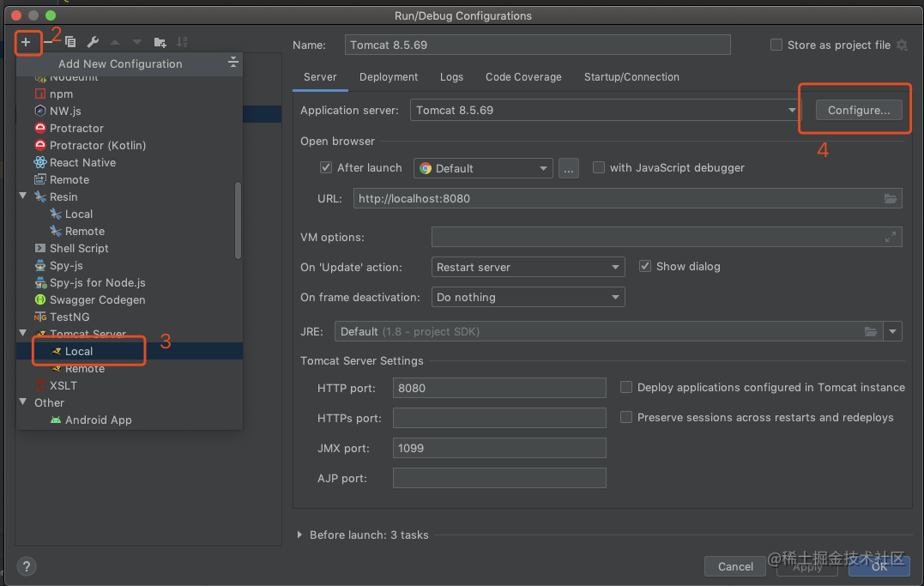Click the JMX port field

coord(499,448)
